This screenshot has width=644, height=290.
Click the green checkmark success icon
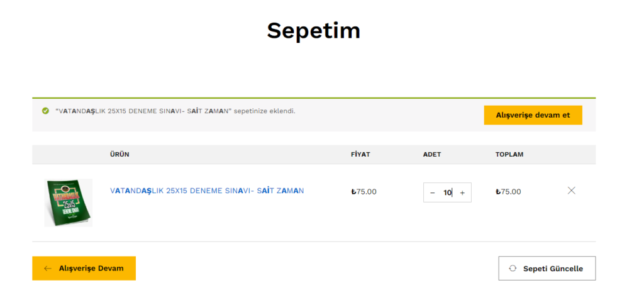(x=45, y=111)
